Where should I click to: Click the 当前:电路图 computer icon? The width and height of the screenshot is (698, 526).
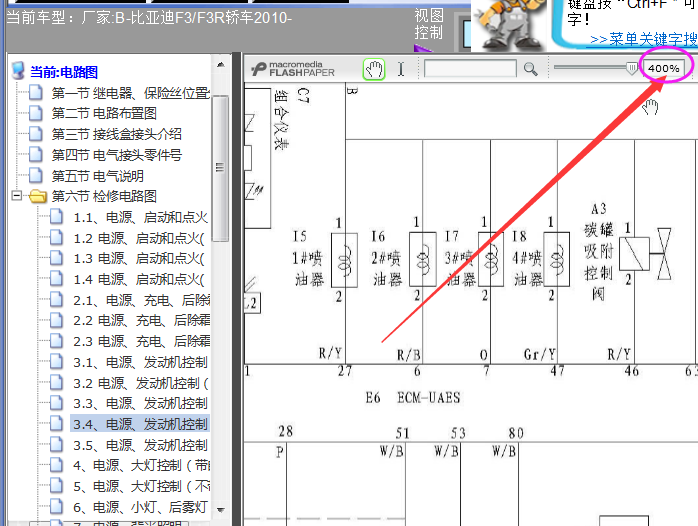coord(18,71)
